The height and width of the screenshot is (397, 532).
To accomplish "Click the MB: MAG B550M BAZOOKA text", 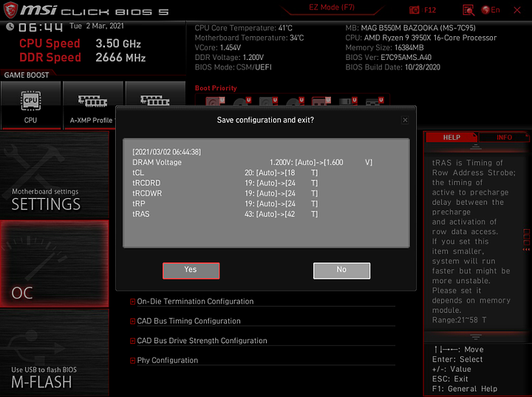I will [411, 28].
